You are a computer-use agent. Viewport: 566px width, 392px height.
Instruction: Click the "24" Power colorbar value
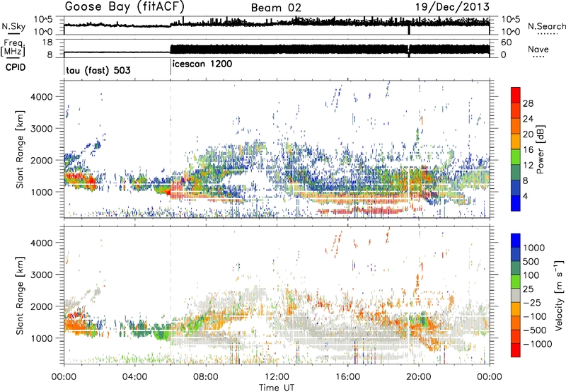pyautogui.click(x=528, y=119)
